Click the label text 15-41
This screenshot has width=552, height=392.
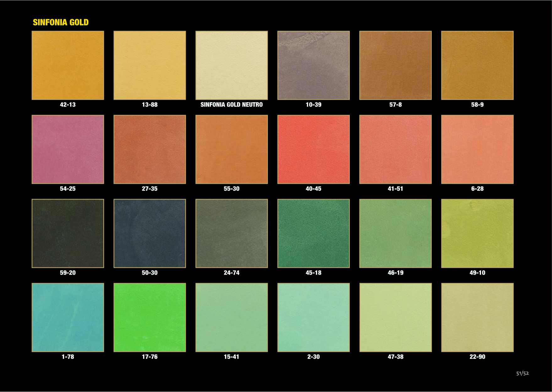coord(232,357)
